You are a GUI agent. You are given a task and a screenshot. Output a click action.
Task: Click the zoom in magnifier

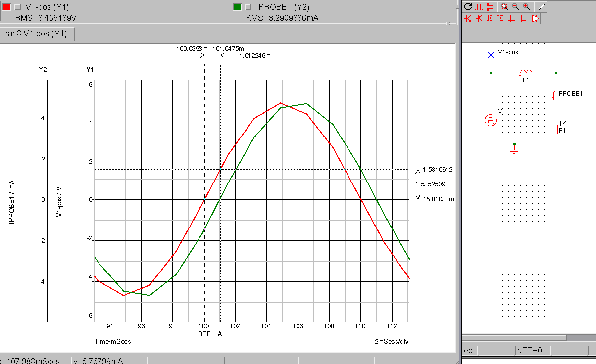[x=526, y=7]
